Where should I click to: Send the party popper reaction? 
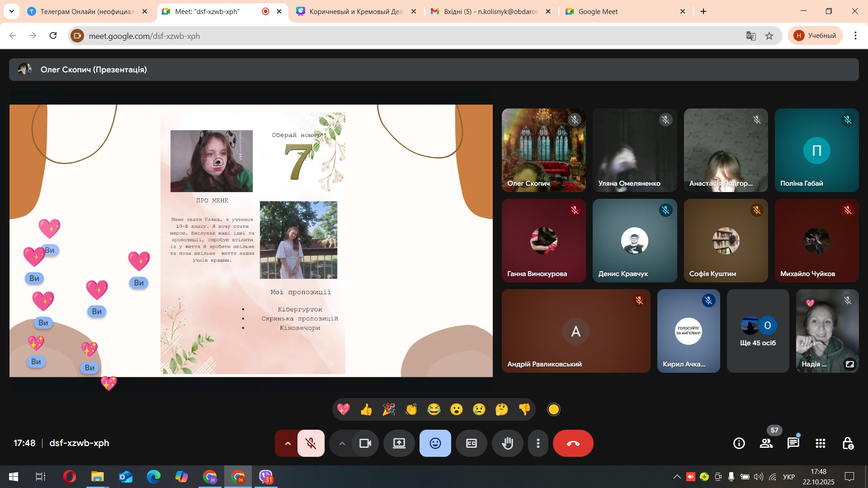click(x=389, y=409)
